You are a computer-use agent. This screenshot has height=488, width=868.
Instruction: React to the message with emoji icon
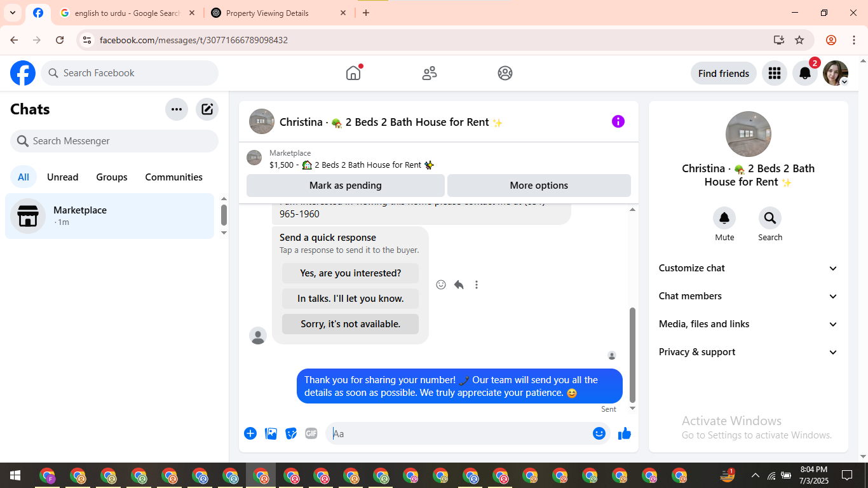[x=441, y=285]
